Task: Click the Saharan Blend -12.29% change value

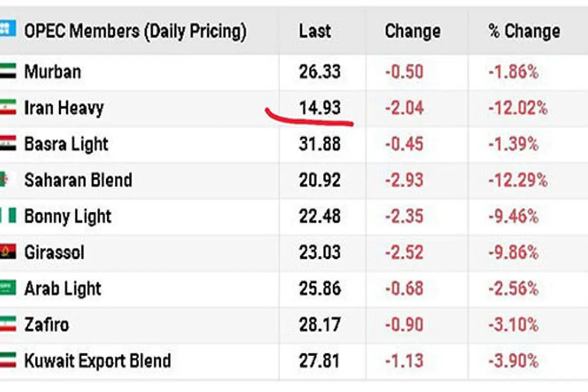Action: [518, 180]
